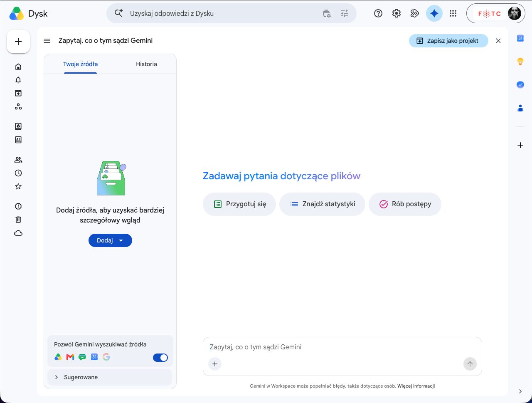
Task: Toggle the Gemini sparkle button in header
Action: coord(434,13)
